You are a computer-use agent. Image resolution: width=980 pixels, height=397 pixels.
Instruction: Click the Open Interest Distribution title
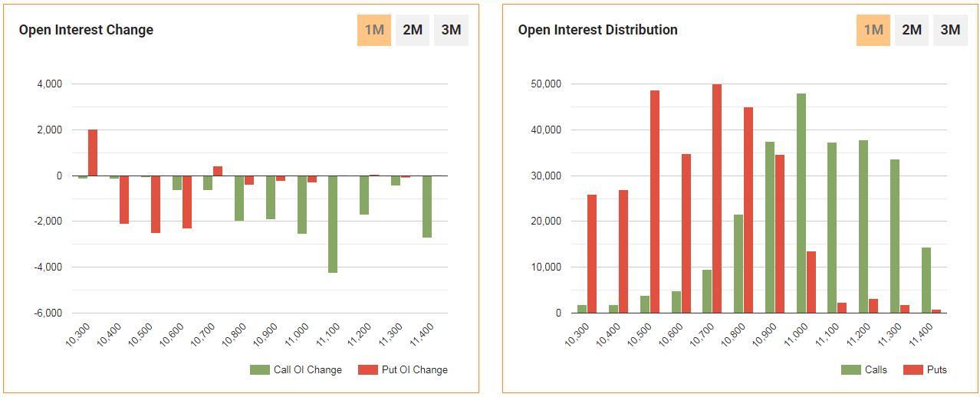coord(597,30)
